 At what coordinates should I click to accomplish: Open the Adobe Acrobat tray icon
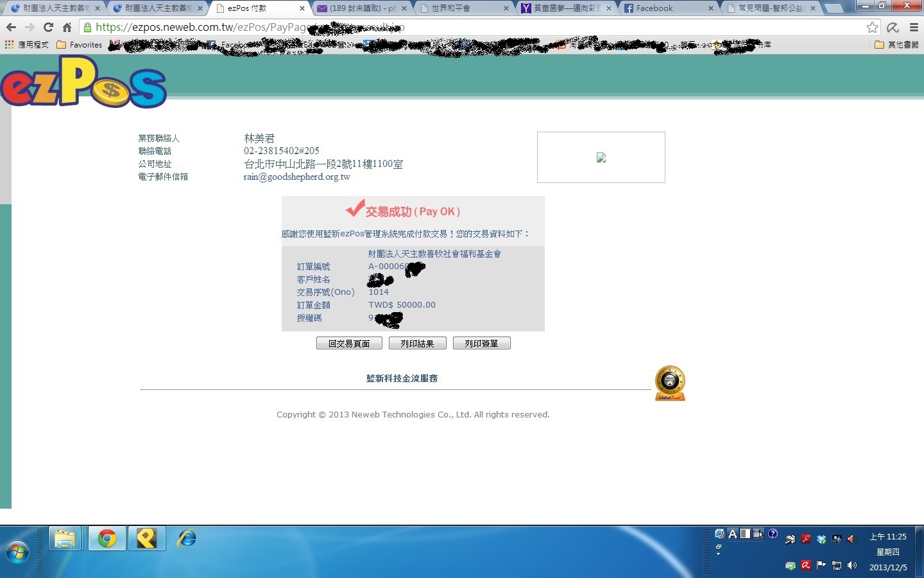point(806,539)
